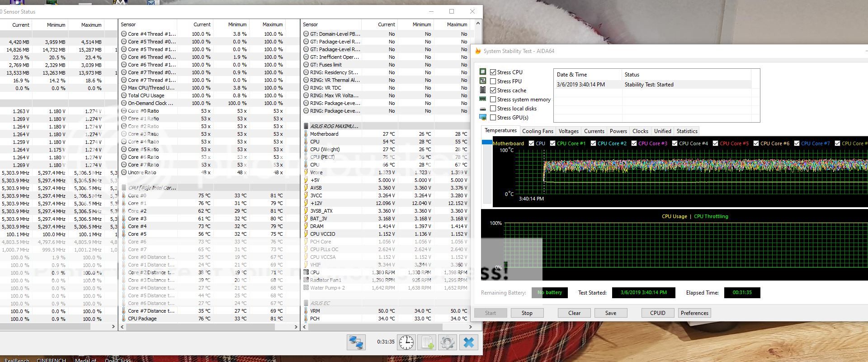Open CPUID from AIDA64 button row
Image resolution: width=868 pixels, height=362 pixels.
(657, 313)
